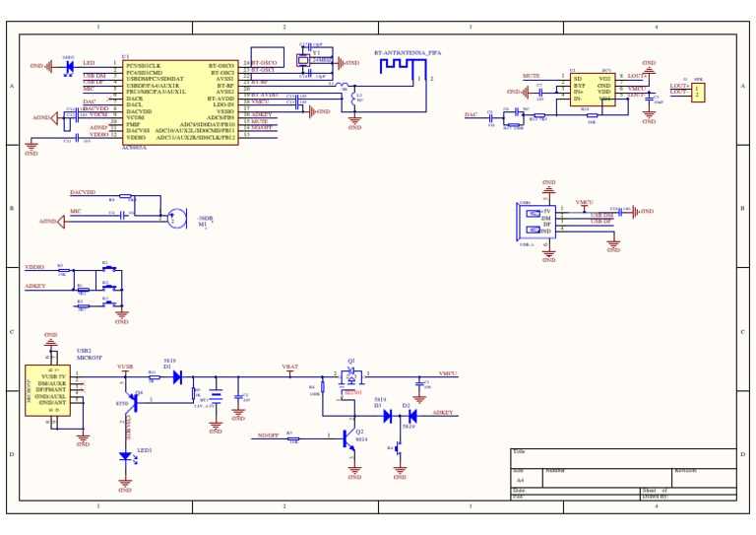
Task: Click diode D3 left of ADKEY output
Action: (388, 416)
